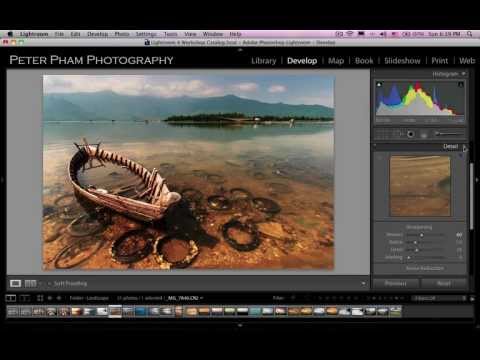Switch to the Map module
This screenshot has width=480, height=360.
(336, 61)
